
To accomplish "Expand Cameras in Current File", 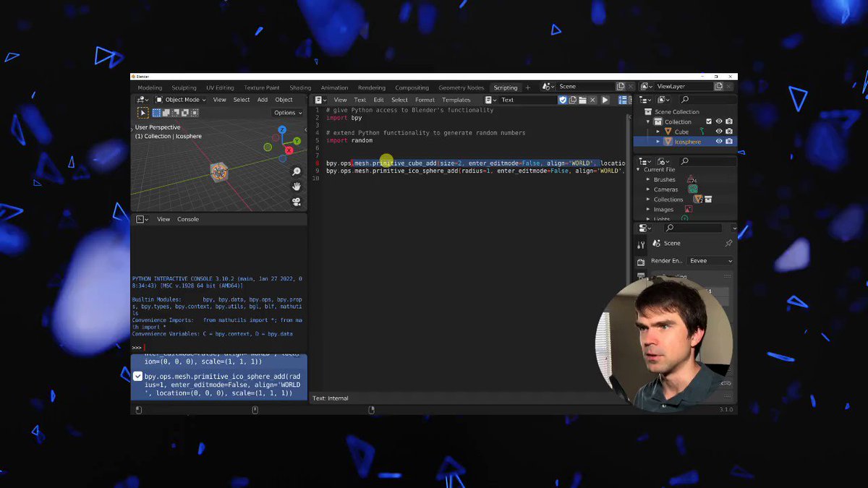I will point(647,189).
